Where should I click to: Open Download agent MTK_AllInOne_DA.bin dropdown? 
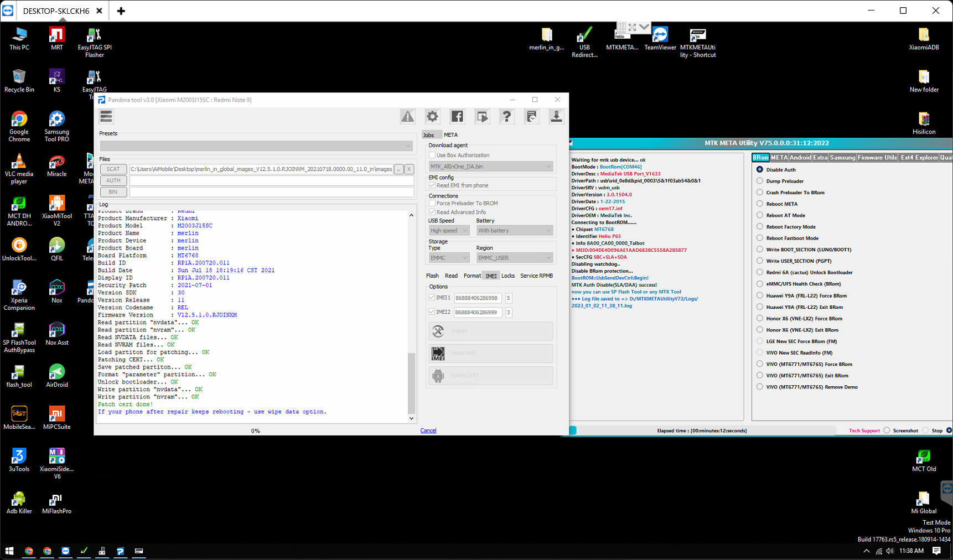(x=491, y=166)
